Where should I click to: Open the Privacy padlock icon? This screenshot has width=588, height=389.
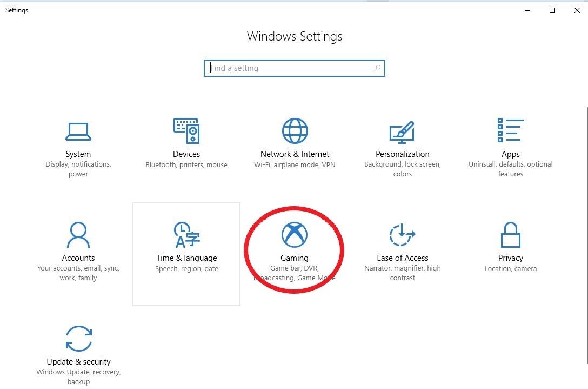(x=510, y=235)
